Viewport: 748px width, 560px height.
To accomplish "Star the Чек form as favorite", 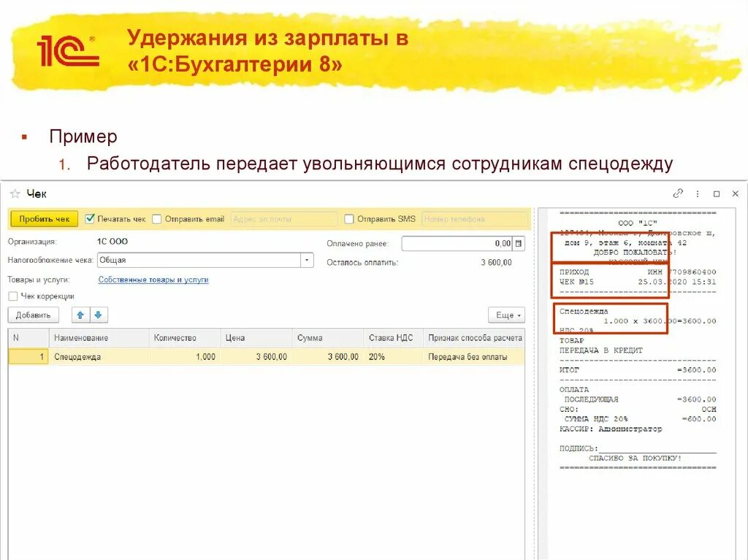I will [15, 193].
